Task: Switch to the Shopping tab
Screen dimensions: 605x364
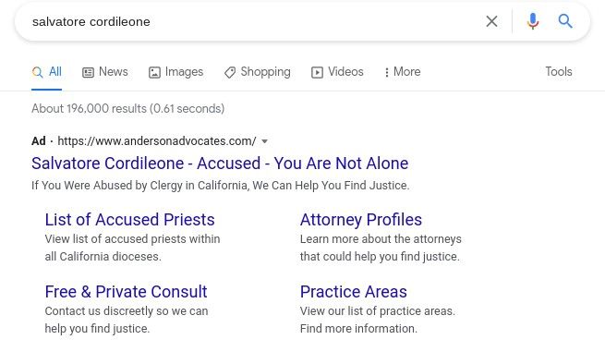Action: 258,72
